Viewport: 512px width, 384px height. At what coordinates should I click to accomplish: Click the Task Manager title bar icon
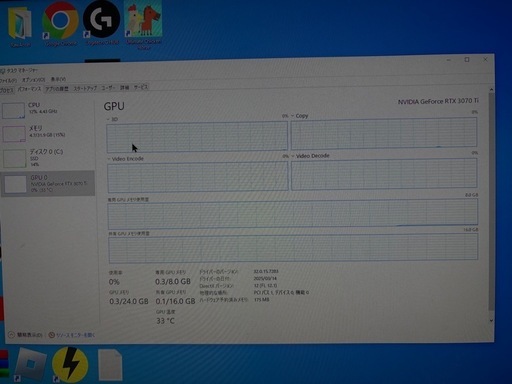coord(3,70)
